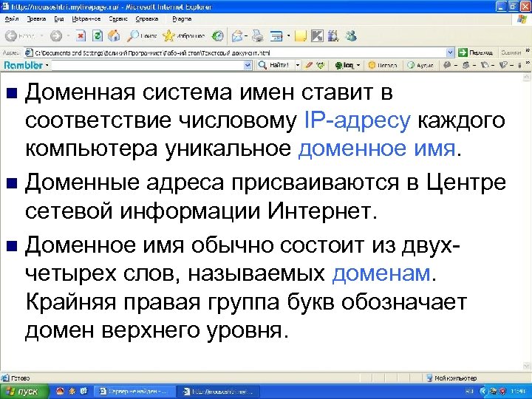Click the Forward navigation arrow
The height and width of the screenshot is (399, 532).
(56, 35)
